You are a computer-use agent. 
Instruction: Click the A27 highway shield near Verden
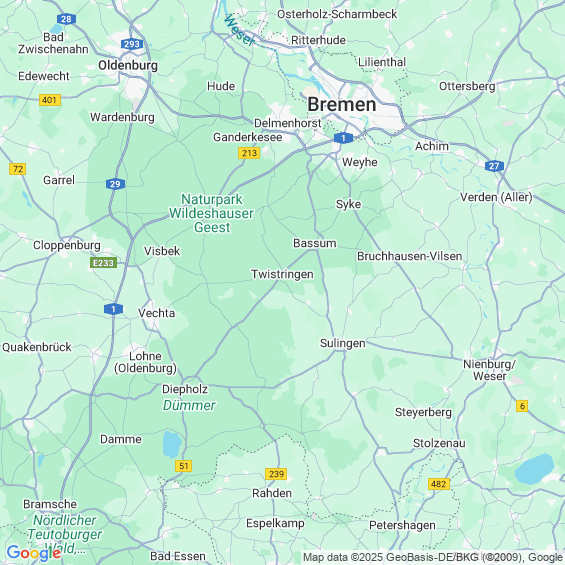click(x=494, y=166)
